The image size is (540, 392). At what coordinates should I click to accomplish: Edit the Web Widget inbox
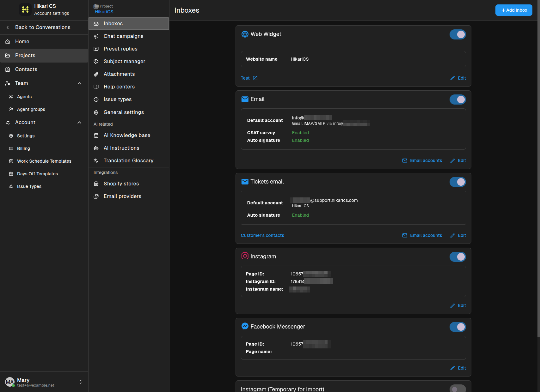click(x=458, y=78)
